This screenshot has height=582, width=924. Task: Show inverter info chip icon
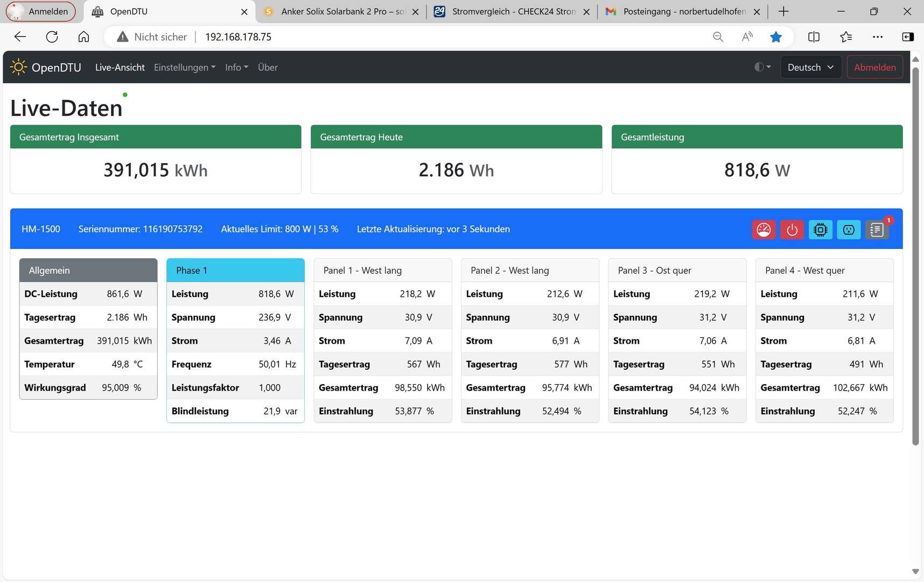tap(820, 230)
